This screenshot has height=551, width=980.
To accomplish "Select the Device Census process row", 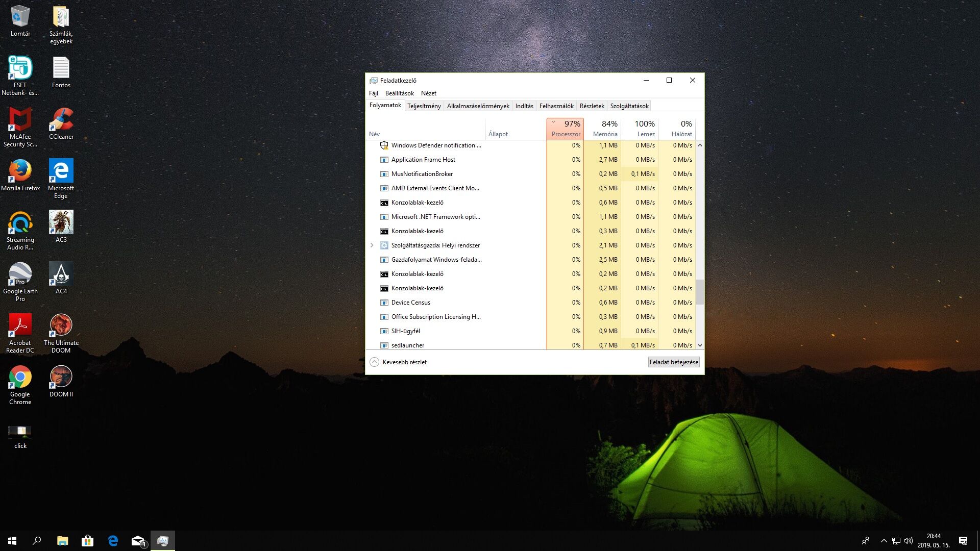I will coord(411,303).
